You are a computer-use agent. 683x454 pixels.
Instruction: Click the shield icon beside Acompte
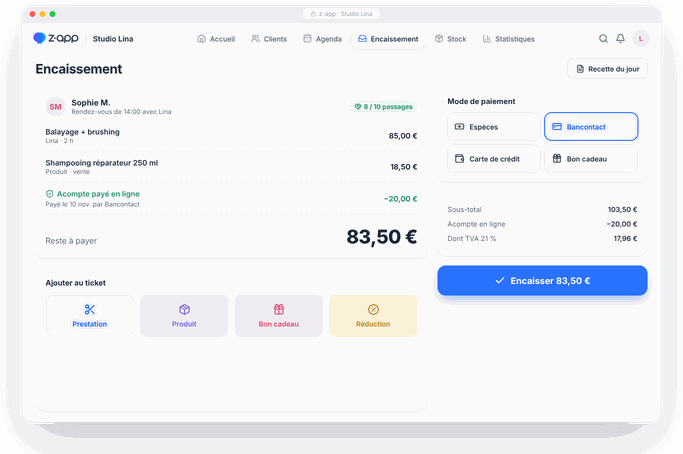click(50, 194)
